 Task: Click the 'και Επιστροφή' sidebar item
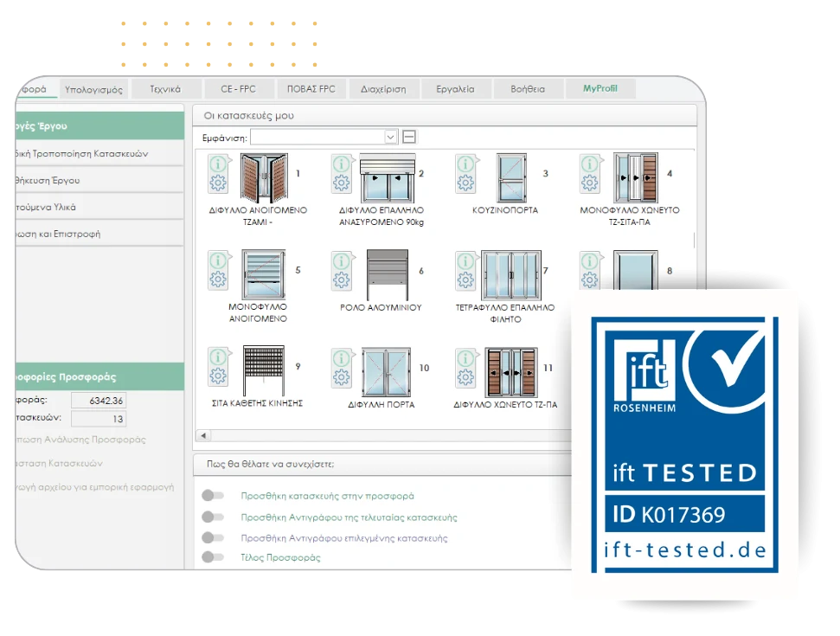(x=100, y=234)
